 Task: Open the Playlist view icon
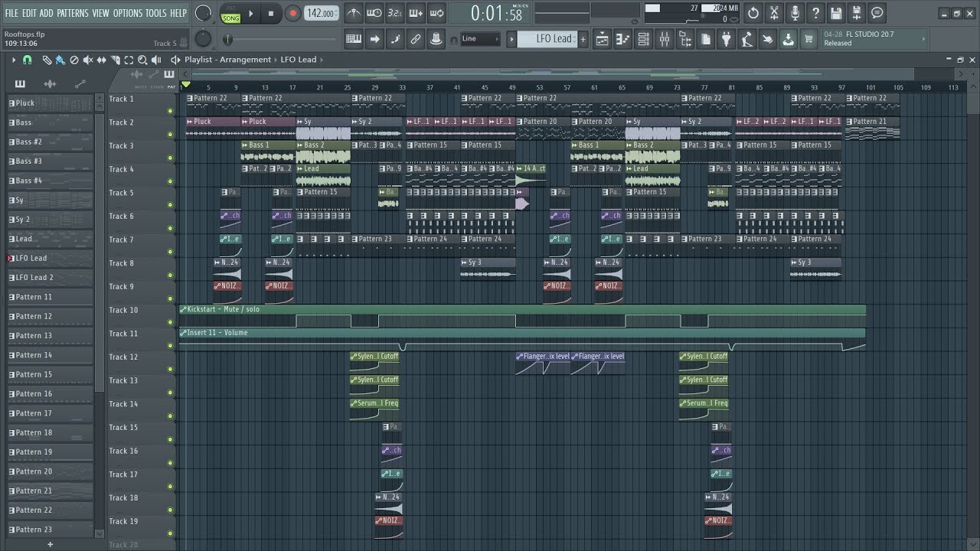[x=603, y=39]
